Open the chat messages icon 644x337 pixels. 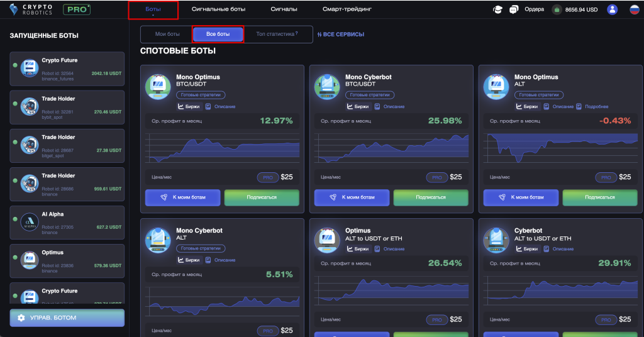[x=513, y=9]
